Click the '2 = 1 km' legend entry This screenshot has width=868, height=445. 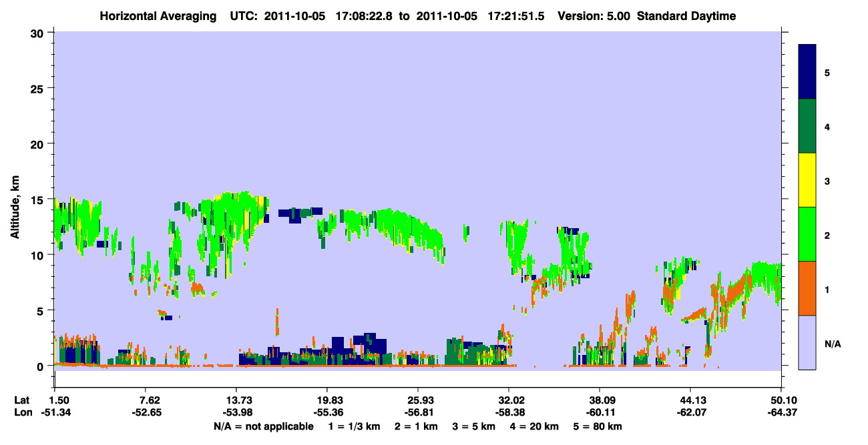416,426
